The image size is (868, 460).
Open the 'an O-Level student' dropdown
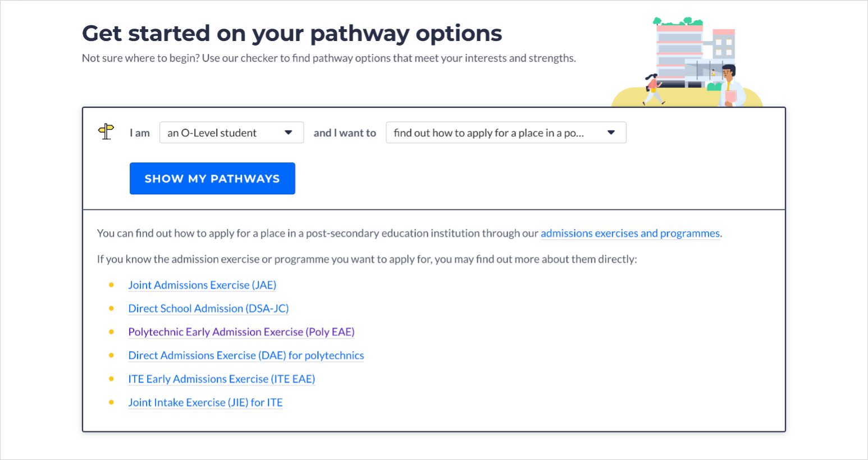click(x=231, y=133)
